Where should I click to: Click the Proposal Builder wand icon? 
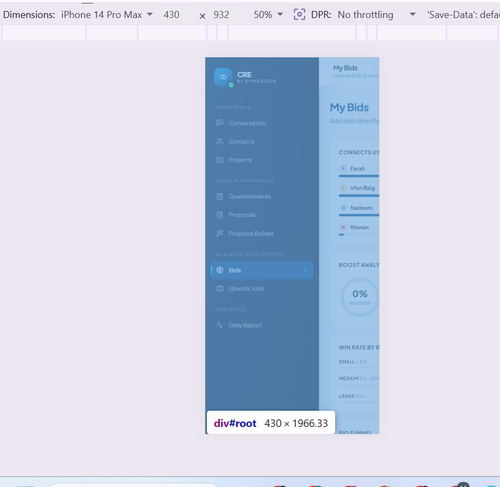coord(220,233)
